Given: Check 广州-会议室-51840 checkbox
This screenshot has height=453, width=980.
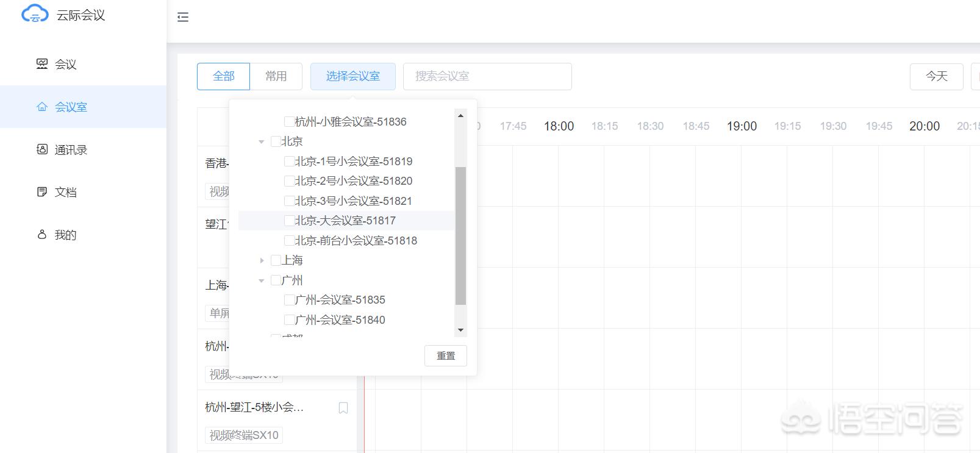Looking at the screenshot, I should 290,320.
